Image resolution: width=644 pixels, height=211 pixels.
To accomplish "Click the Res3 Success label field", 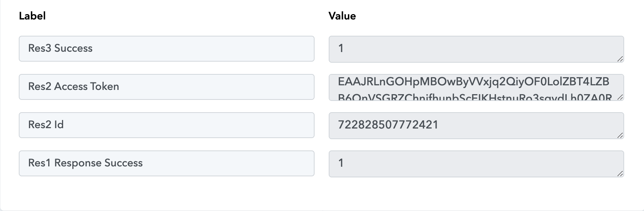I will click(167, 49).
